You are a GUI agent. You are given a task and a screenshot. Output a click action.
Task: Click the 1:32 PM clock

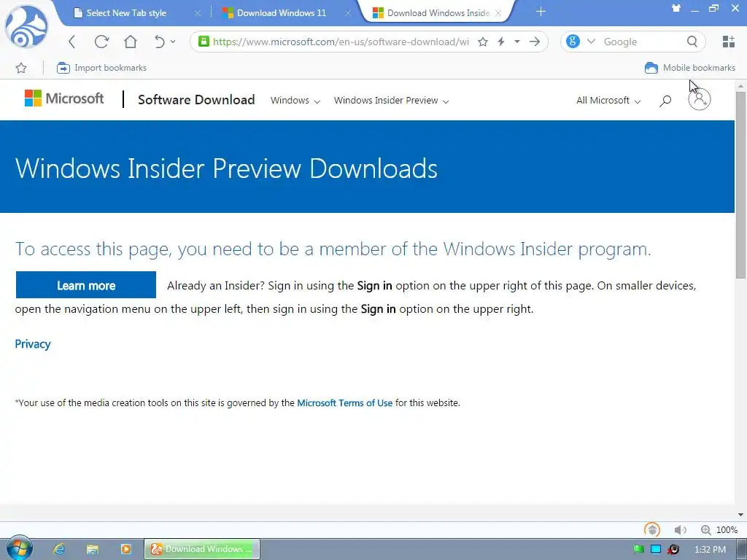711,550
